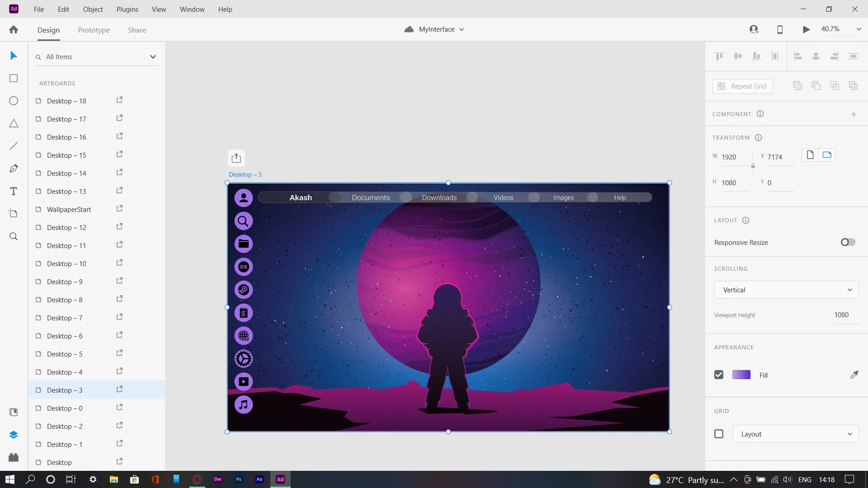Select the Rectangle tool

tap(14, 78)
